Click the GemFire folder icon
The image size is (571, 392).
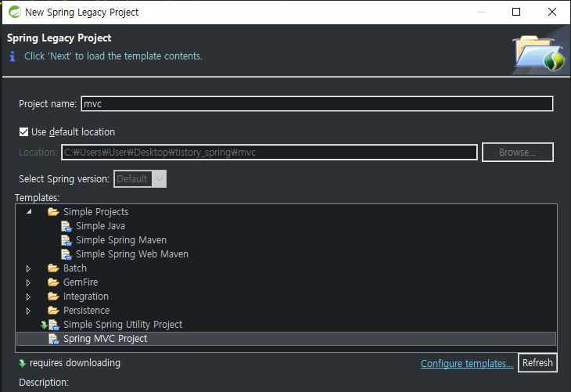point(53,282)
